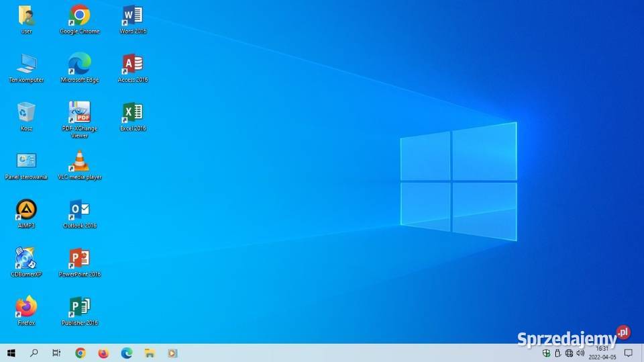
Task: Open File Explorer from the taskbar
Action: (x=150, y=353)
